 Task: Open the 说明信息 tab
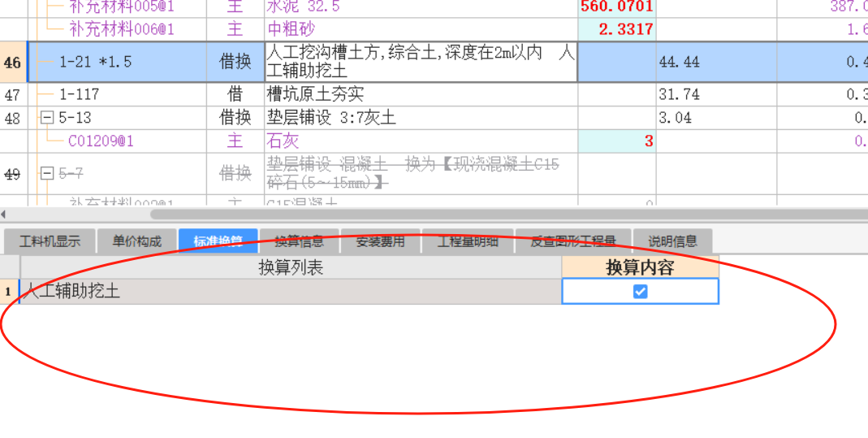(672, 241)
